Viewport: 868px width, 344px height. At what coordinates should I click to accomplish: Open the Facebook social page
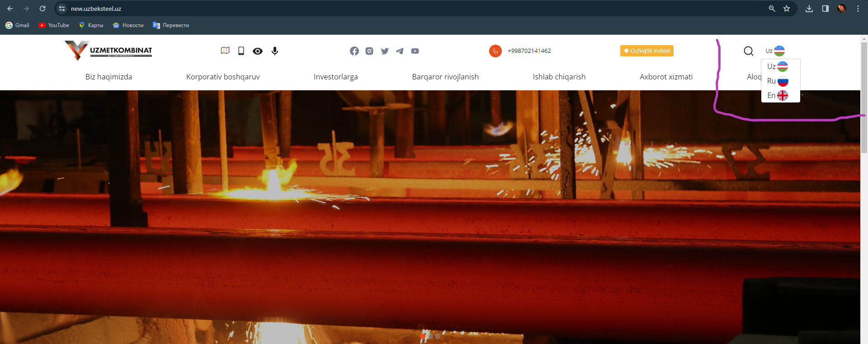[x=354, y=51]
